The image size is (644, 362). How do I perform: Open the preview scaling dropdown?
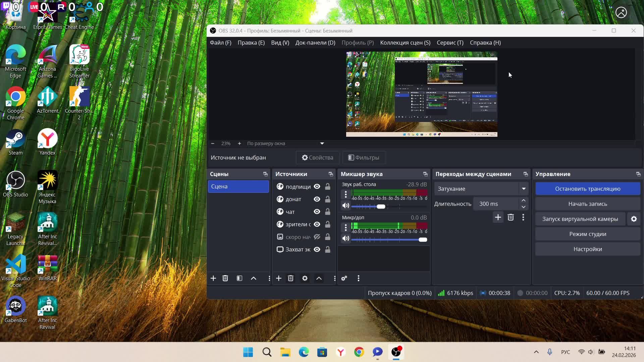point(322,143)
